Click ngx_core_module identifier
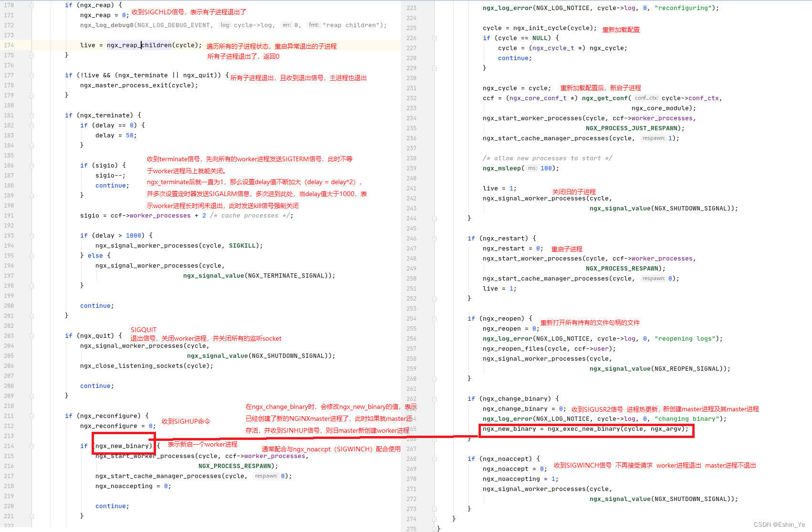812x532 pixels. pos(660,108)
